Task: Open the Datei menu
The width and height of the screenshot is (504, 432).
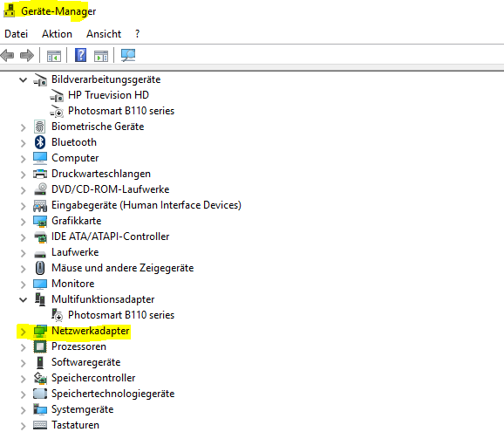Action: click(x=16, y=34)
